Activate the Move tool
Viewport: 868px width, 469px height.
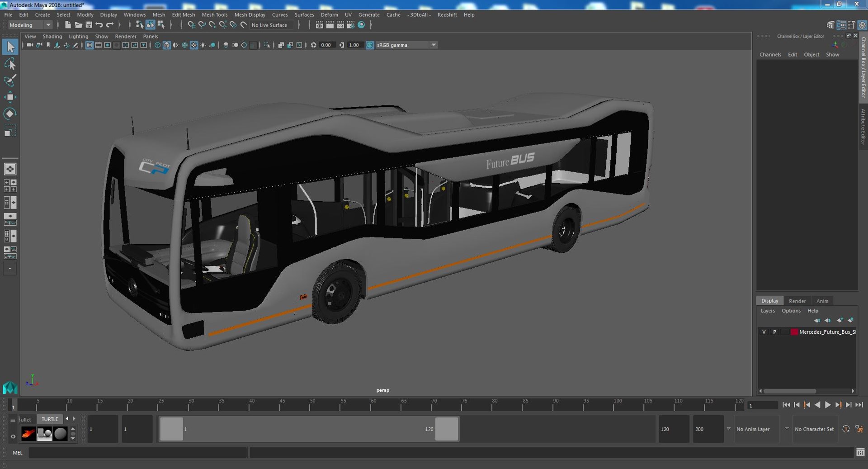pos(10,97)
